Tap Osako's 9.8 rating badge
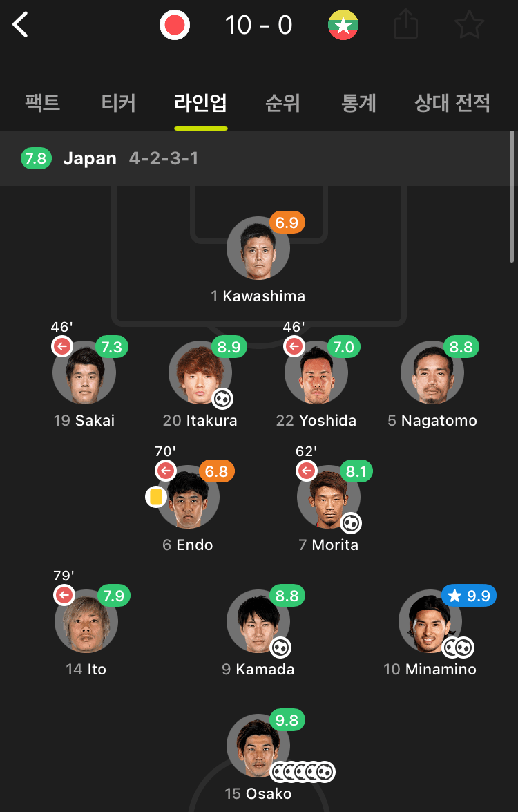This screenshot has width=518, height=812. pyautogui.click(x=287, y=721)
